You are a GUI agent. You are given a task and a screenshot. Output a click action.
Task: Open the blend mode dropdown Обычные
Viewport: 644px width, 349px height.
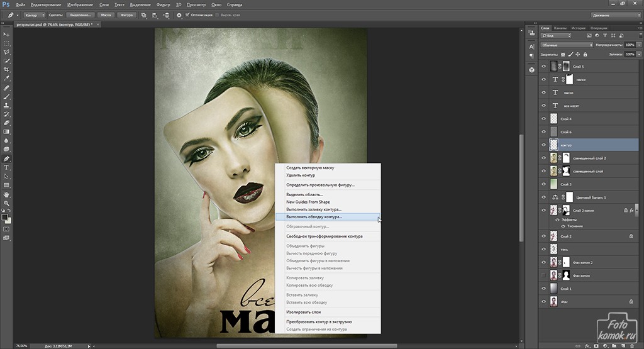click(567, 45)
